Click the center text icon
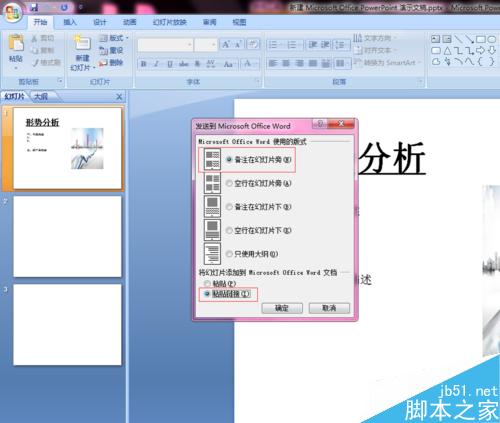This screenshot has height=423, width=500. (x=286, y=63)
